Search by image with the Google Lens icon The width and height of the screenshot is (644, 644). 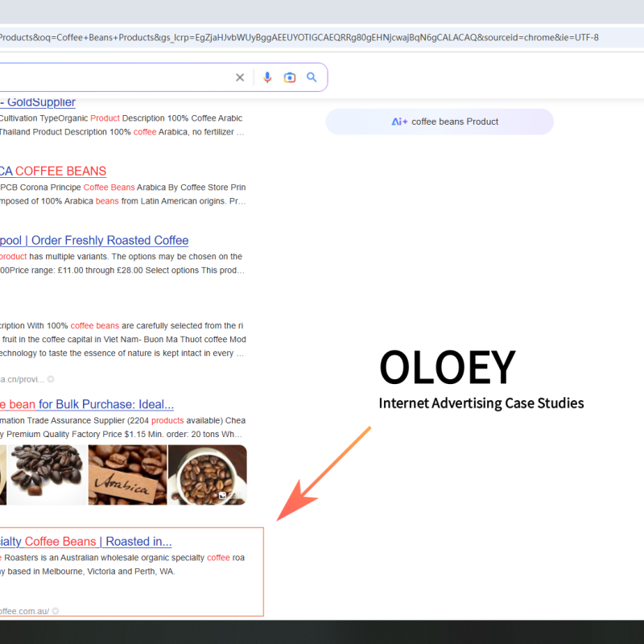(x=290, y=77)
